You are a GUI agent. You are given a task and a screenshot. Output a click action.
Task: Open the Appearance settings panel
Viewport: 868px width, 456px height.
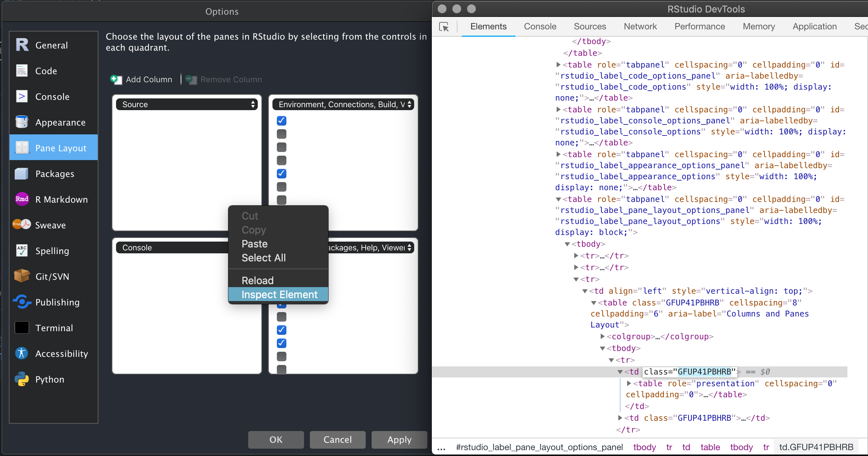(x=60, y=122)
